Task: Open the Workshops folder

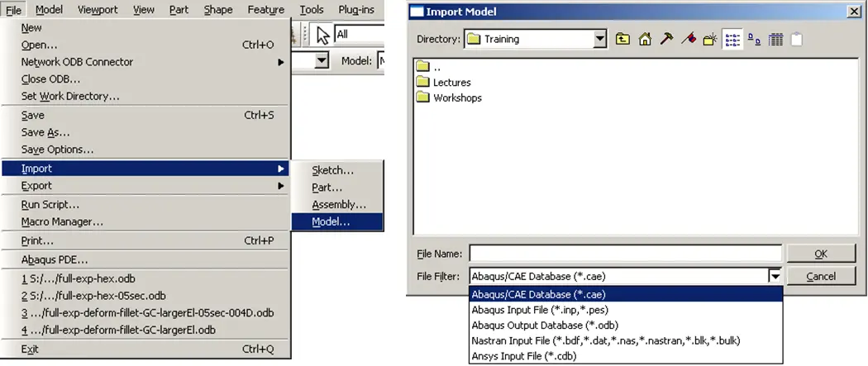Action: [x=450, y=97]
